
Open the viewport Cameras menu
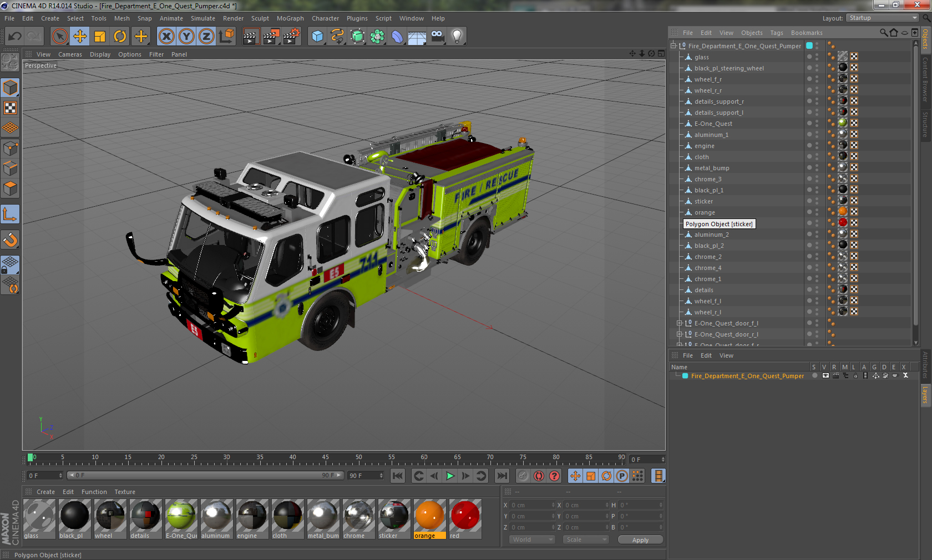click(x=70, y=54)
